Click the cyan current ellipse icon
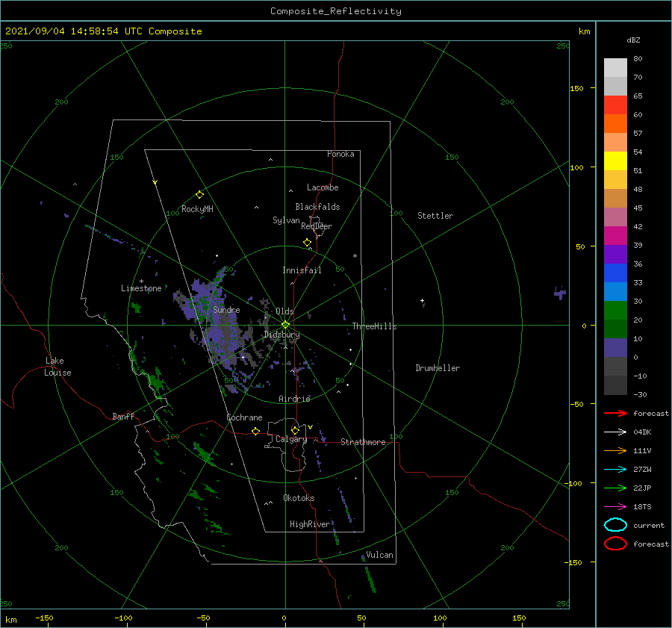 [615, 525]
